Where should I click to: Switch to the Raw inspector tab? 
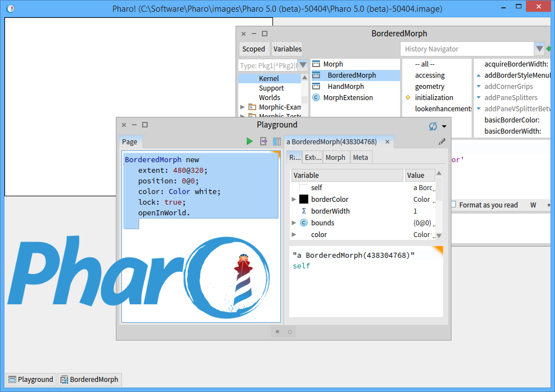295,158
